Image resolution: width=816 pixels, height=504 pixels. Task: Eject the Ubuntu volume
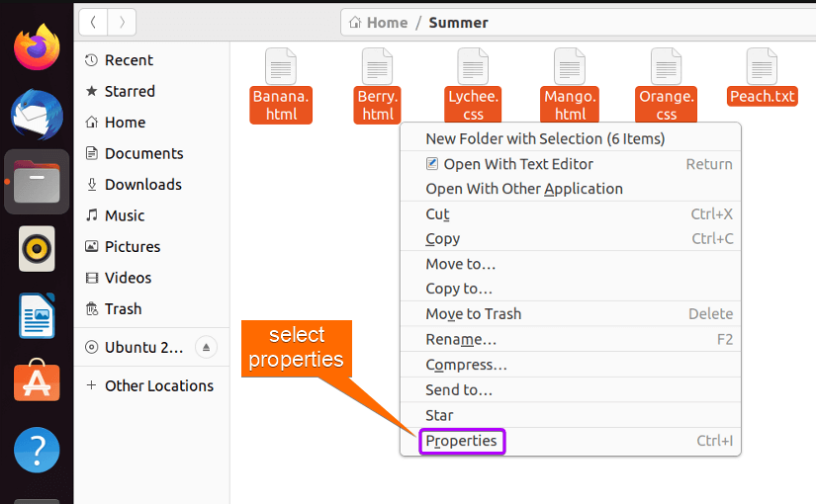206,348
